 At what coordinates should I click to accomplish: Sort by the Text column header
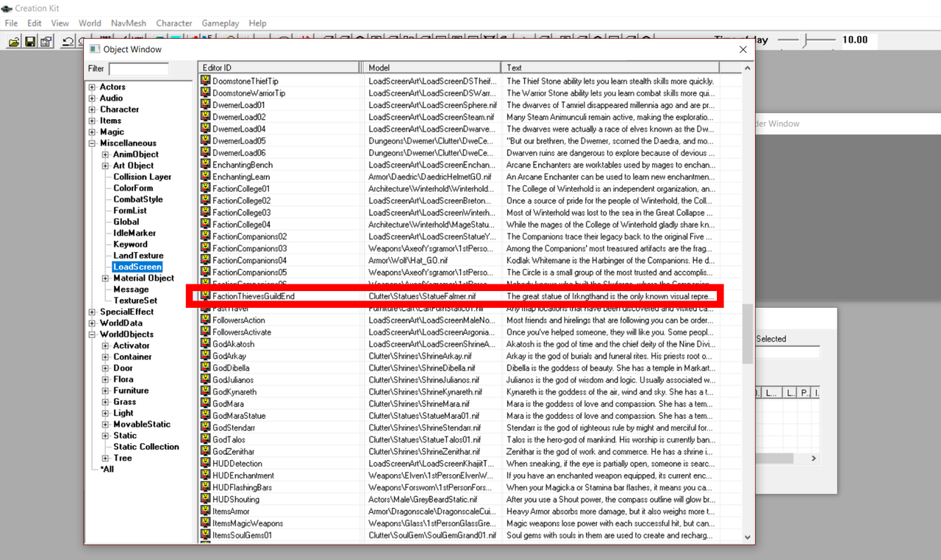click(x=610, y=68)
